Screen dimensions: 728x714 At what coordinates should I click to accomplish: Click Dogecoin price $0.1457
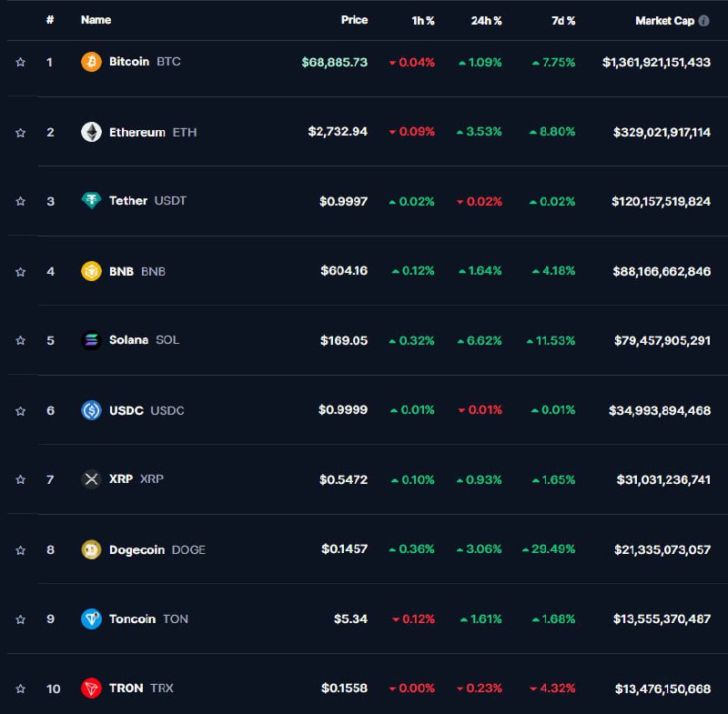pyautogui.click(x=344, y=548)
